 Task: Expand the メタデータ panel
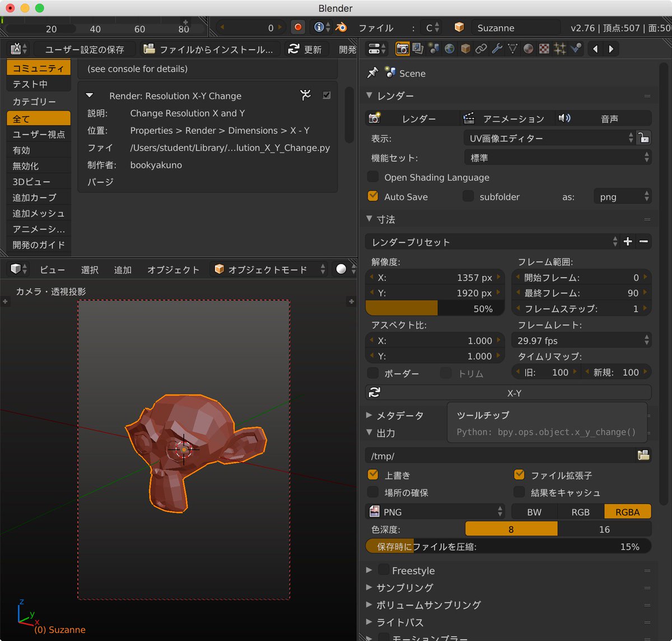(370, 415)
